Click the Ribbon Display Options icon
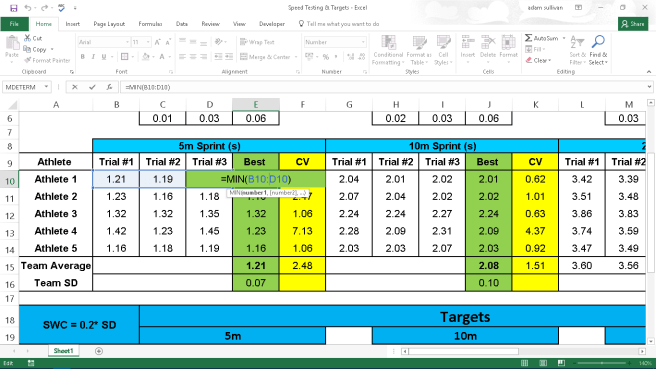The height and width of the screenshot is (369, 656). [578, 8]
